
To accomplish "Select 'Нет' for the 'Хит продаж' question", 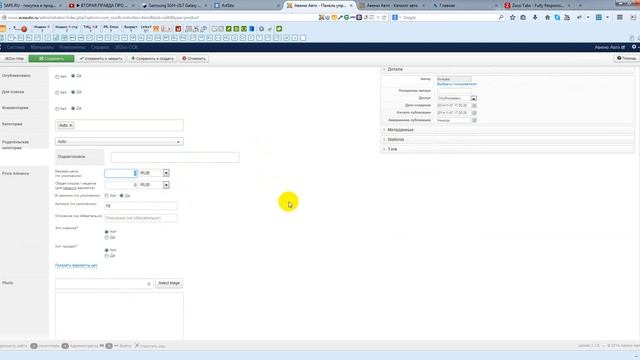I will (x=107, y=250).
